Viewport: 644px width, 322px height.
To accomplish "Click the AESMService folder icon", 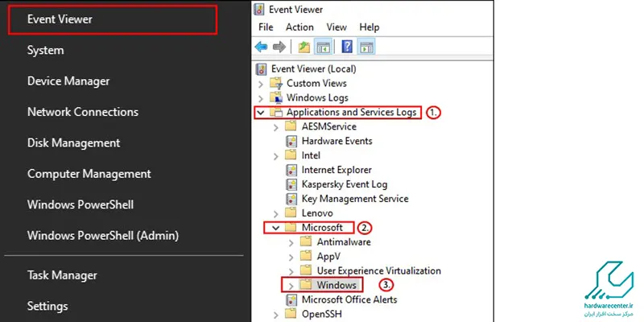I will [x=291, y=126].
